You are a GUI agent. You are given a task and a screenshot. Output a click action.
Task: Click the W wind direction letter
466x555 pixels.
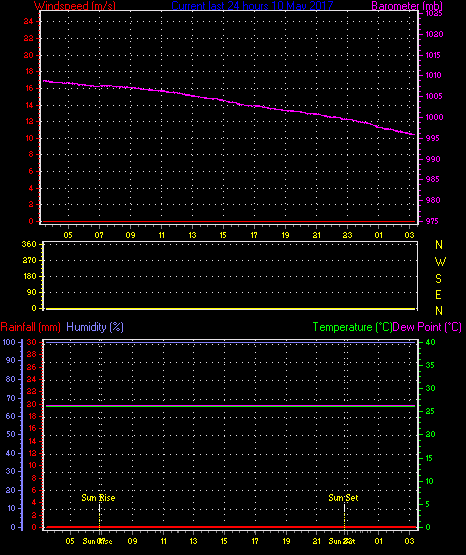coord(440,262)
